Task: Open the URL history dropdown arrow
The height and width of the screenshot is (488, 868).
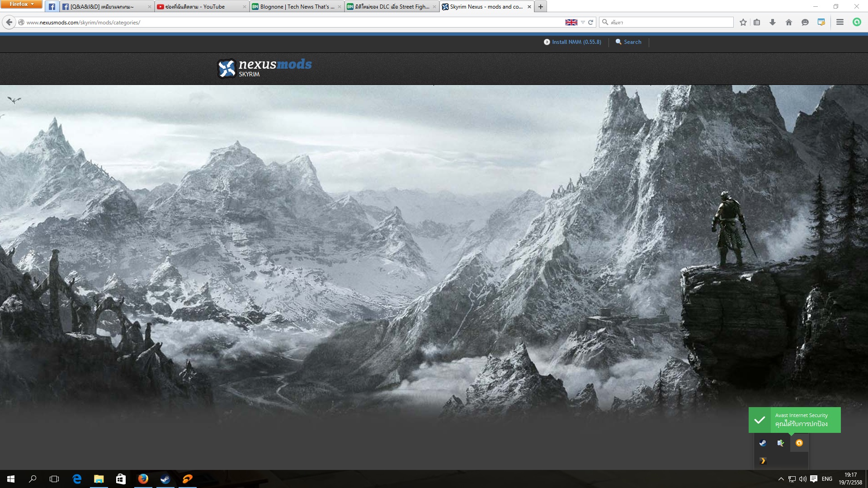Action: pos(583,22)
